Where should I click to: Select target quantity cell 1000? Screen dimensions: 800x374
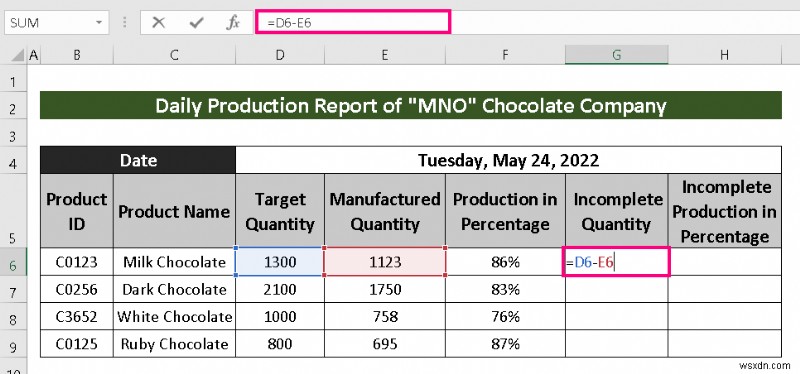pos(280,316)
